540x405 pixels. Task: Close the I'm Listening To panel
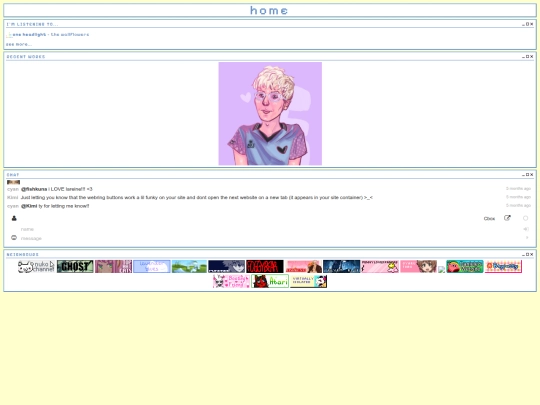point(531,24)
